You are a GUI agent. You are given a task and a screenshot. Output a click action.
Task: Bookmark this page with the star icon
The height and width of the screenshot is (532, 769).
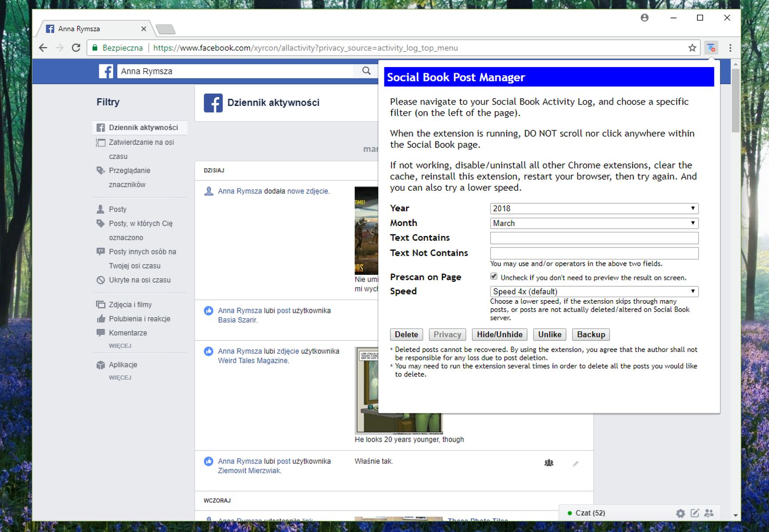pyautogui.click(x=692, y=48)
